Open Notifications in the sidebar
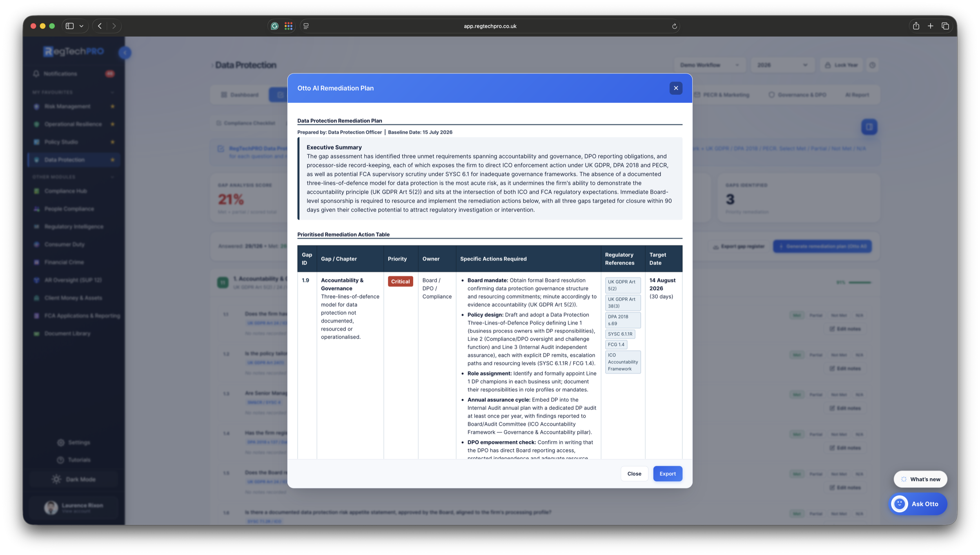 (73, 74)
